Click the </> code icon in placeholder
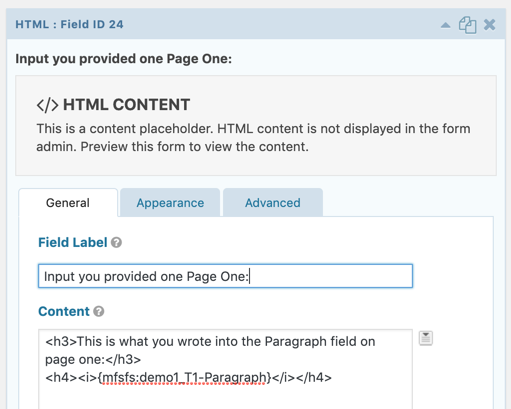This screenshot has width=511, height=409. (48, 105)
